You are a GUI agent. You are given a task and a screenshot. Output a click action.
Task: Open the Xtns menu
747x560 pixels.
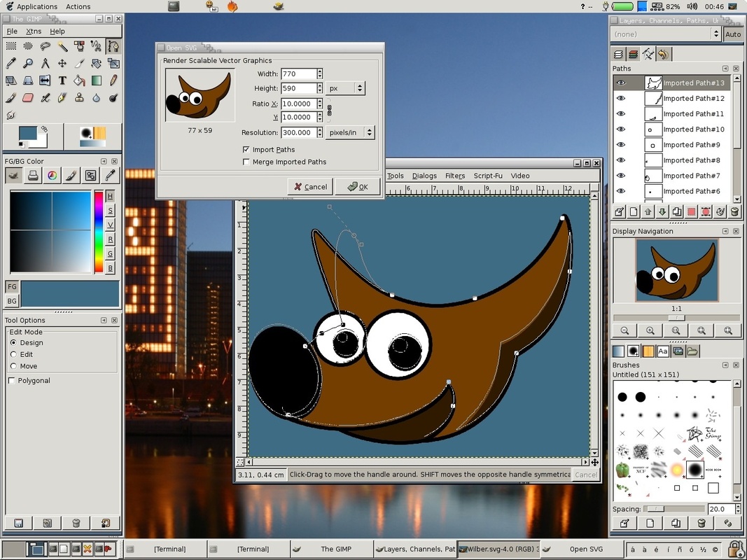tap(33, 31)
